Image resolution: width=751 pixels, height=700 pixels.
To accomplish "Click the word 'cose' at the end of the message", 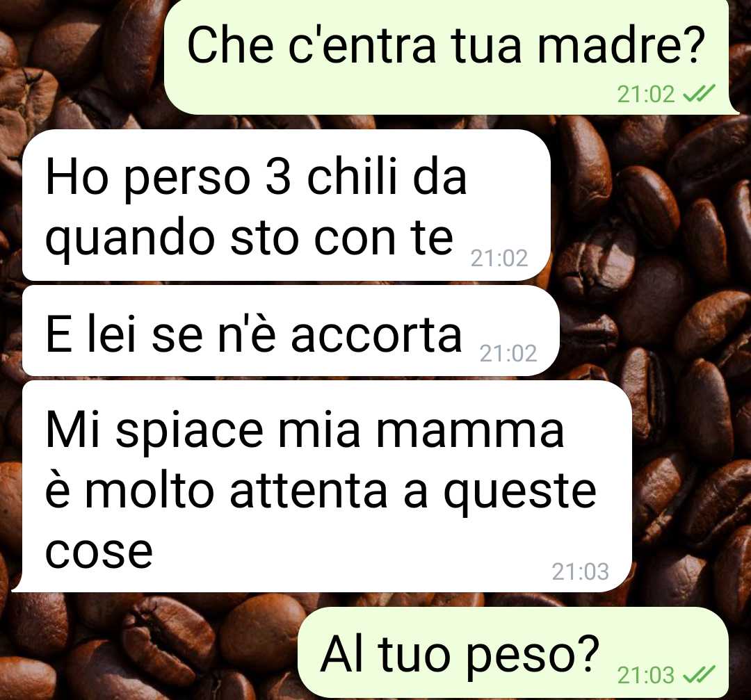I will click(99, 552).
